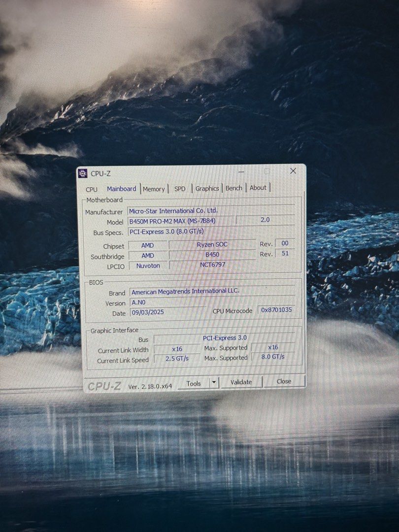Click the CPU-Z title bar icon
Screen dimensions: 399x532
[x=83, y=174]
